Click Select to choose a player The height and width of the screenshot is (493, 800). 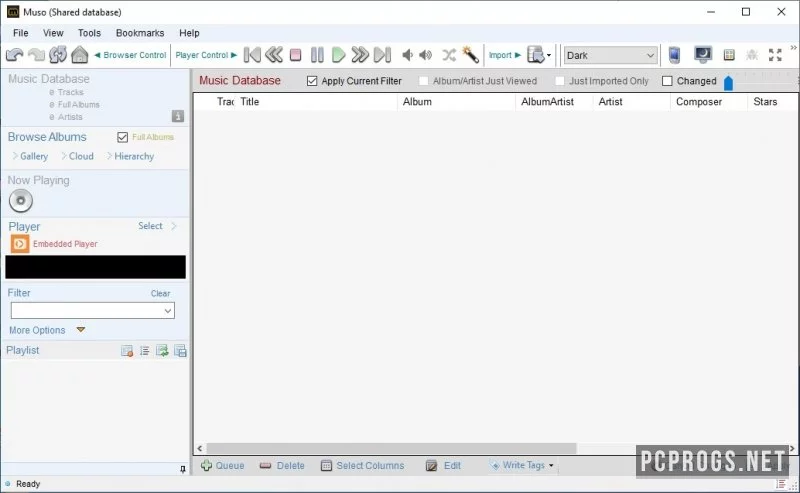pyautogui.click(x=150, y=226)
